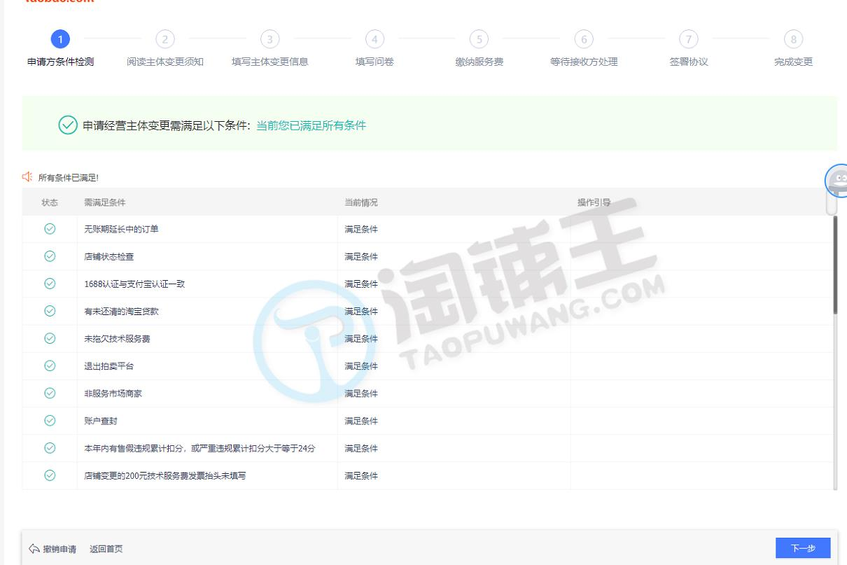Click the 签署协议 step label
This screenshot has height=565, width=847.
coord(689,62)
